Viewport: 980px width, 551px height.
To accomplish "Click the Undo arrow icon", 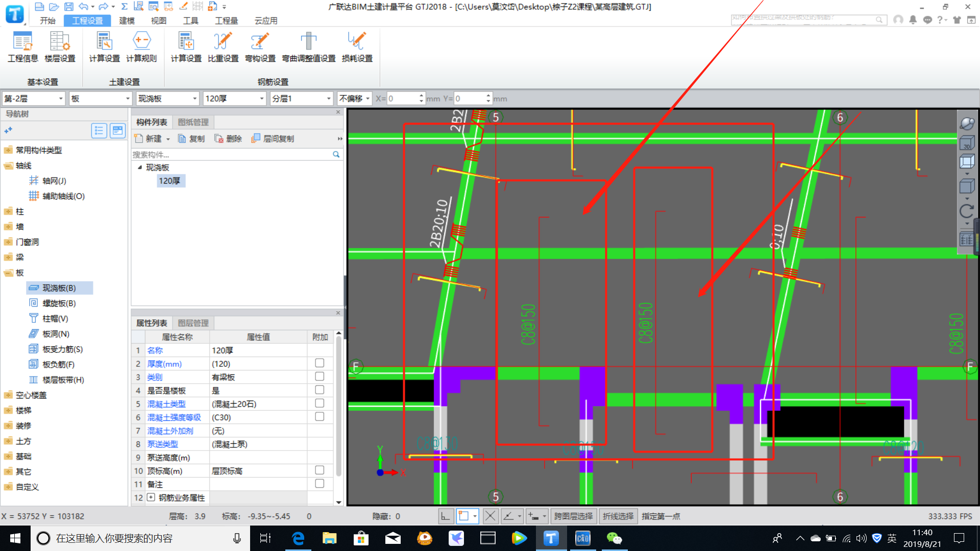I will coord(83,7).
